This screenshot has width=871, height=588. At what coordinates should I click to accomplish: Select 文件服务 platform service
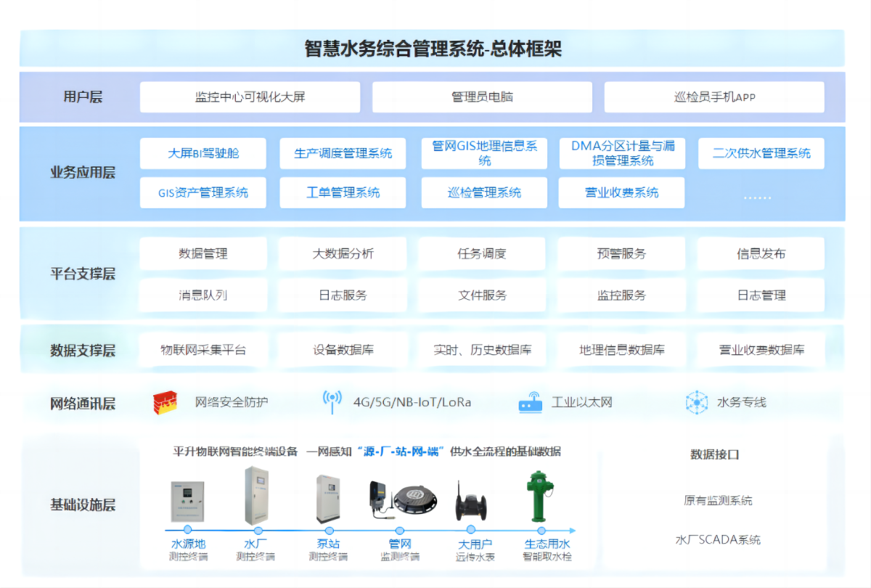point(482,295)
